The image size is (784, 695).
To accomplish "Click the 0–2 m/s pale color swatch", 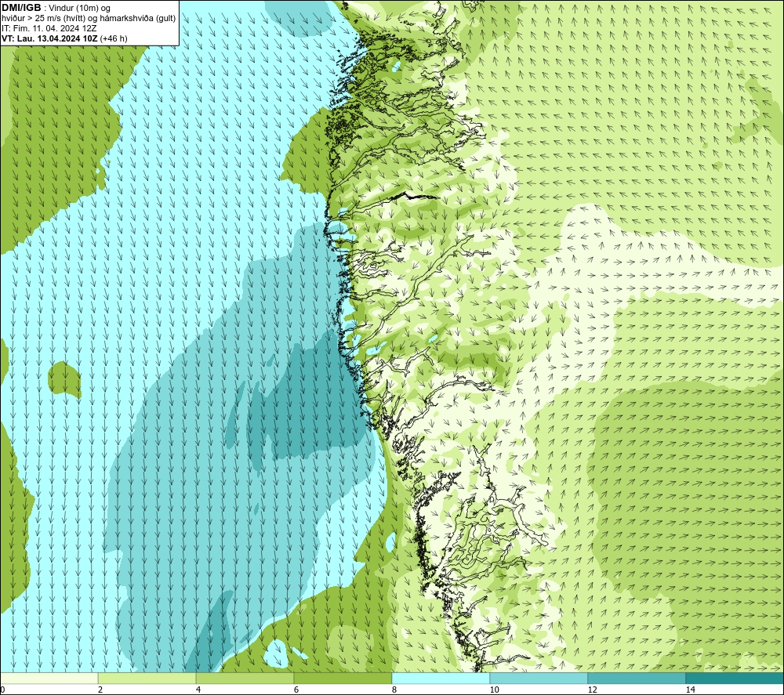I will pos(49,678).
